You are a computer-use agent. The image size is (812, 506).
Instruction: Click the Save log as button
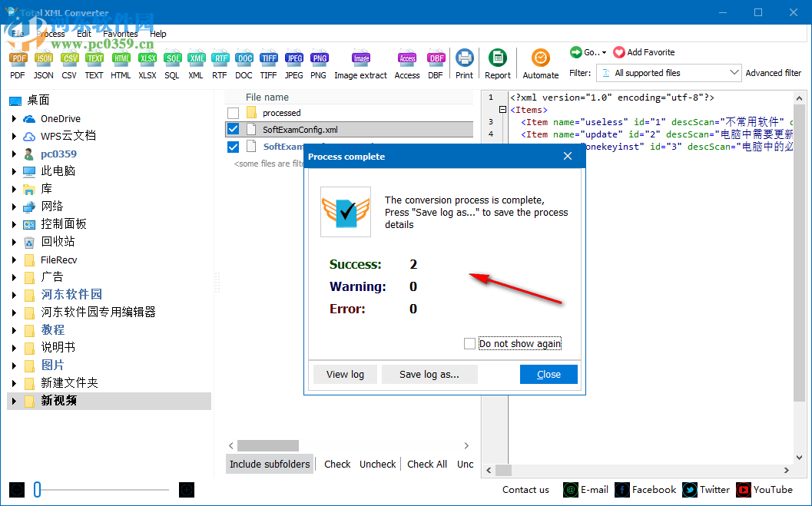pos(429,374)
